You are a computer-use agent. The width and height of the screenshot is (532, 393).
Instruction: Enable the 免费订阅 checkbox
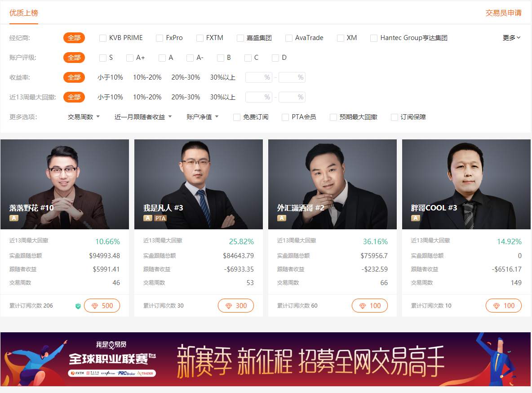(237, 117)
